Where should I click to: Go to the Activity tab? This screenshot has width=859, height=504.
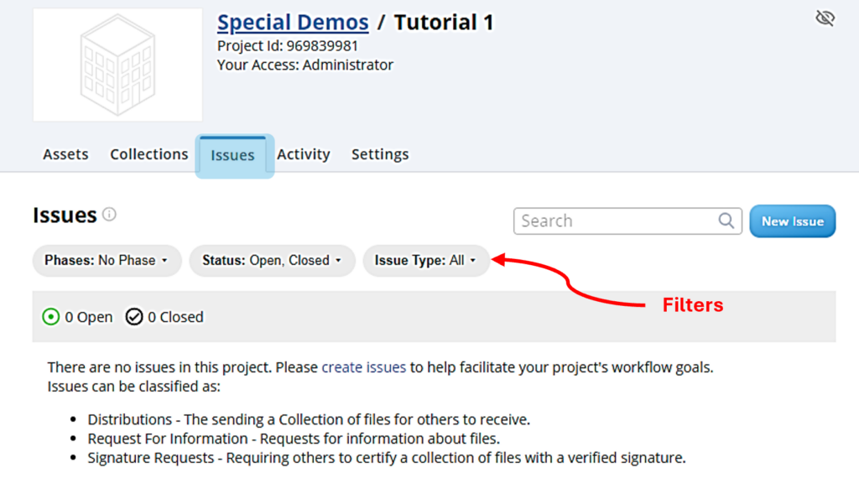click(x=304, y=154)
